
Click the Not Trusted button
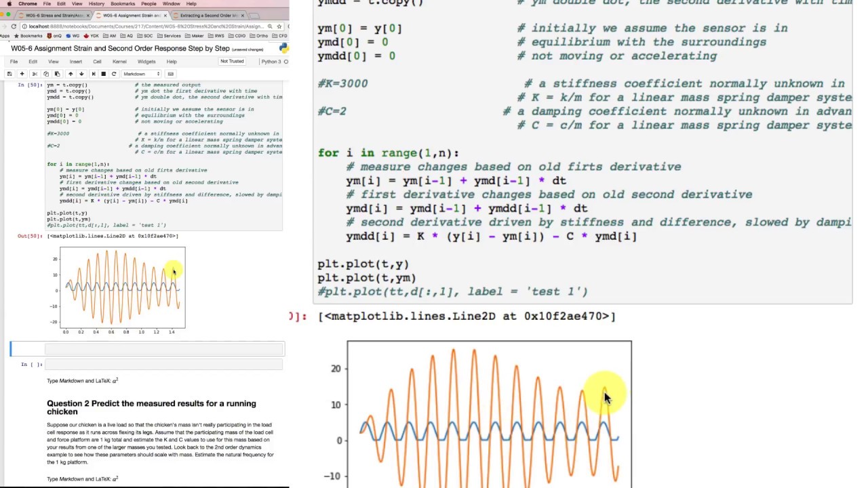coord(232,62)
